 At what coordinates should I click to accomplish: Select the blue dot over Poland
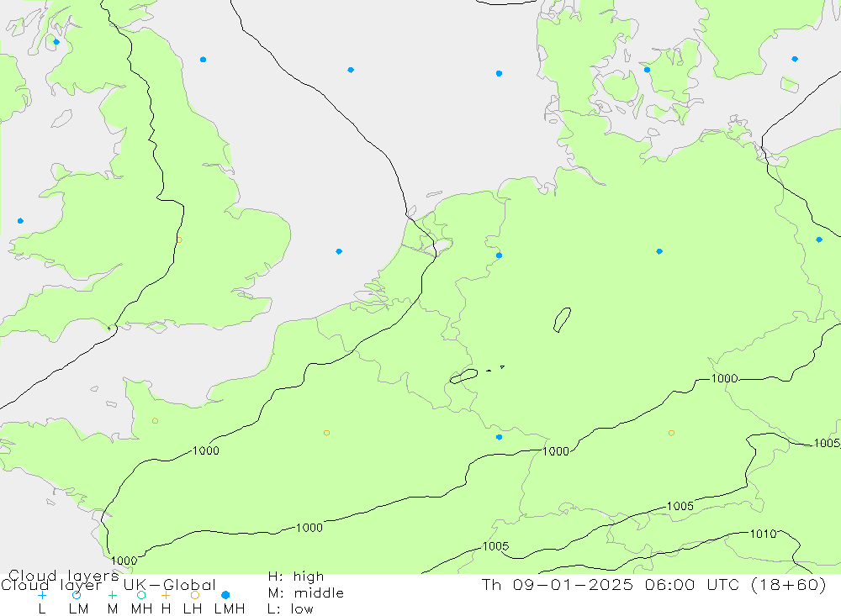coord(818,240)
